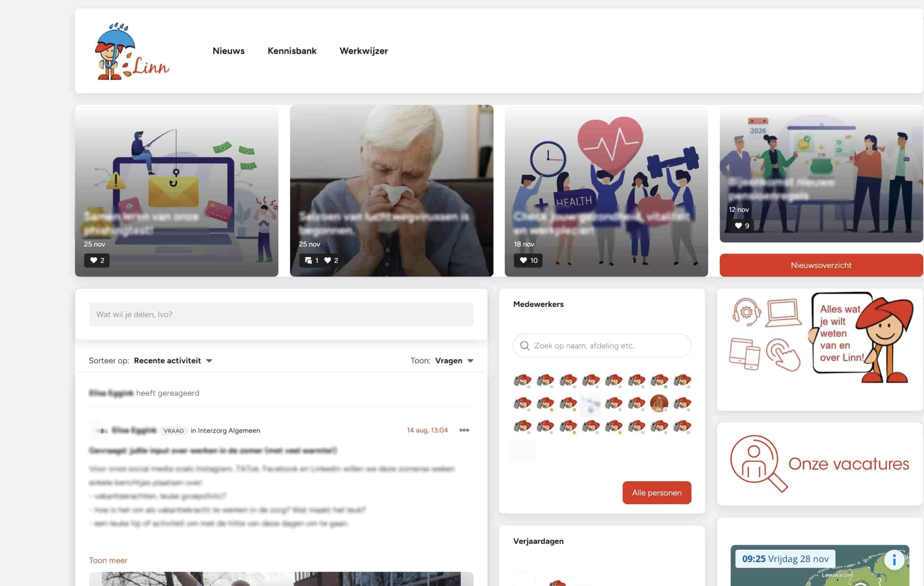Open the Werkwijzer menu
Screen dimensions: 924x586
[363, 51]
